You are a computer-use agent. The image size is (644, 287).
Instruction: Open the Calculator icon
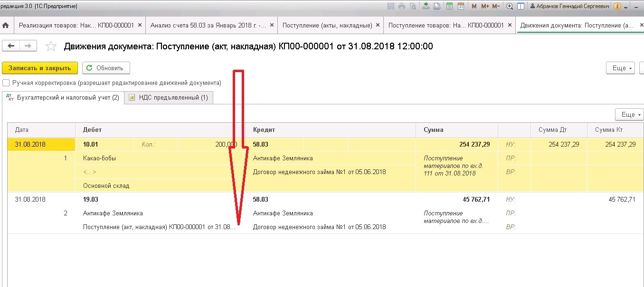click(449, 7)
